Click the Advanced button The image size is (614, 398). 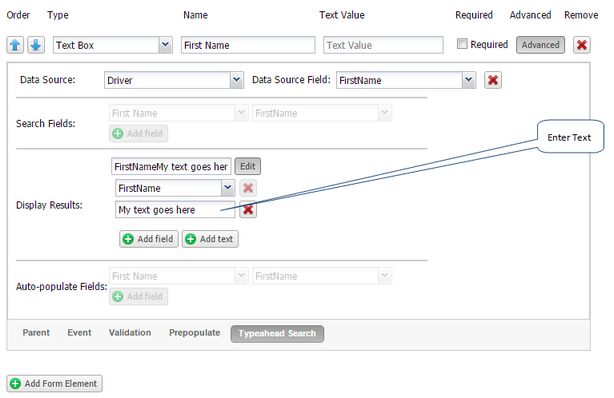click(x=540, y=45)
